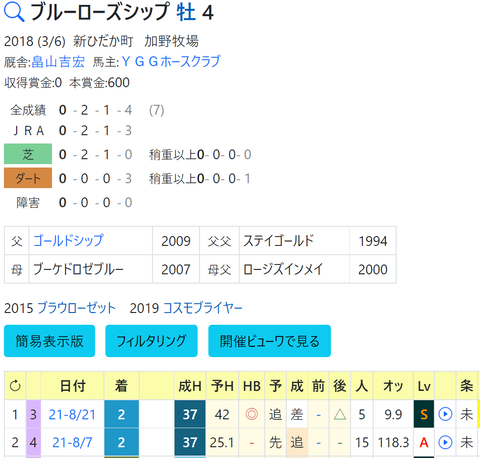Click the green 芝 surface label
Viewport: 480px width, 458px height.
28,154
